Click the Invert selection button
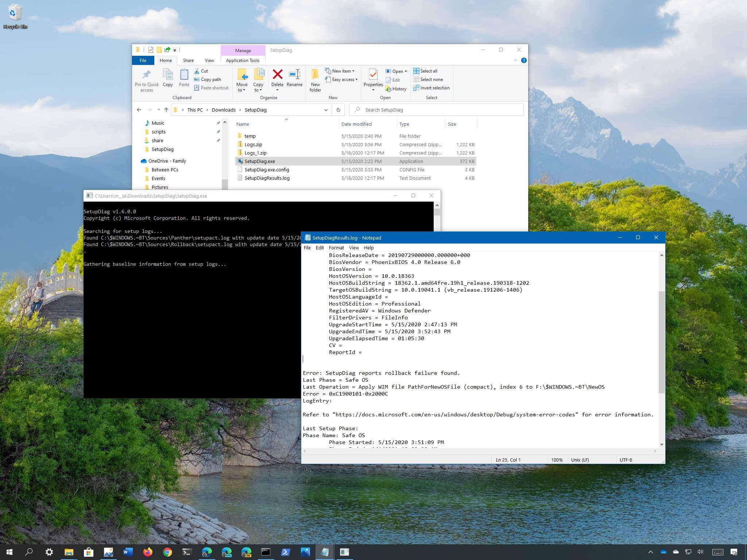The width and height of the screenshot is (747, 560). pyautogui.click(x=434, y=88)
